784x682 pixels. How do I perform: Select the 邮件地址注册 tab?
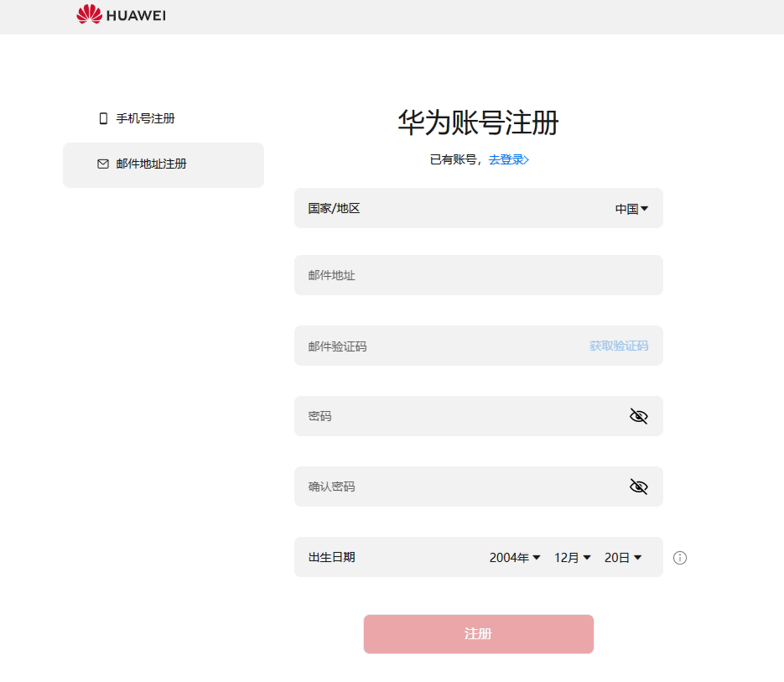tap(164, 165)
